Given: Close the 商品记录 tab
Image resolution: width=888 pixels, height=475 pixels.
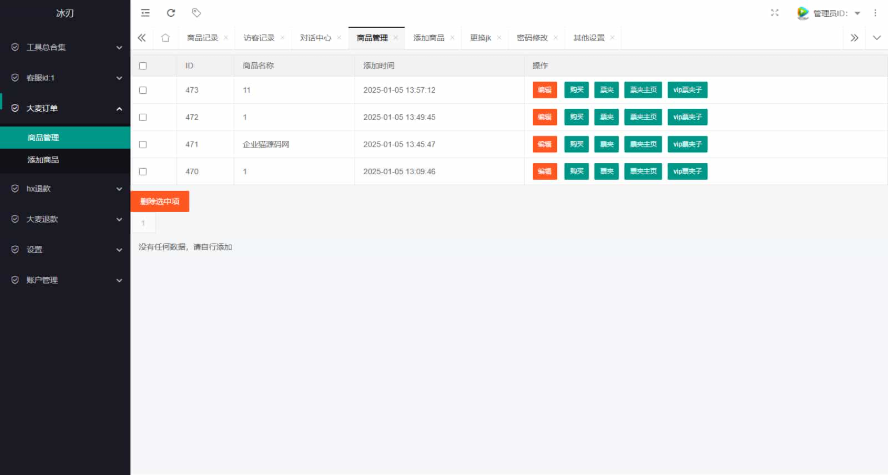Looking at the screenshot, I should click(x=226, y=38).
